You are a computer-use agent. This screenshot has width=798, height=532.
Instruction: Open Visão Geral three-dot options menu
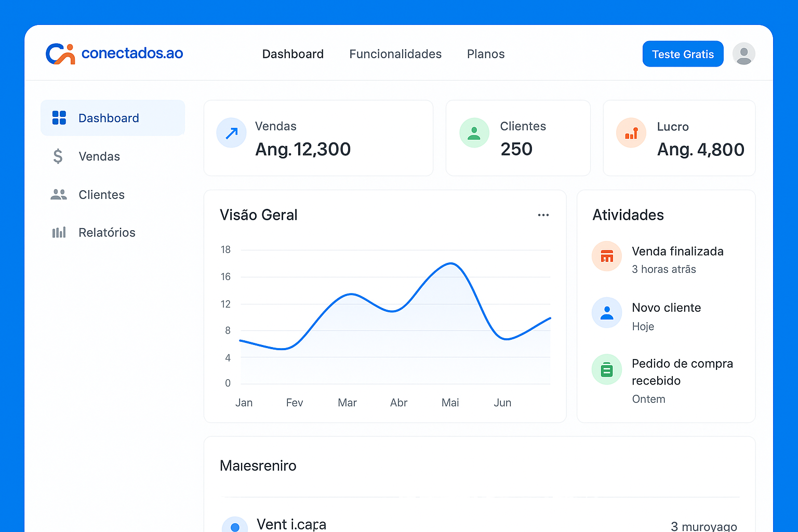click(x=543, y=215)
